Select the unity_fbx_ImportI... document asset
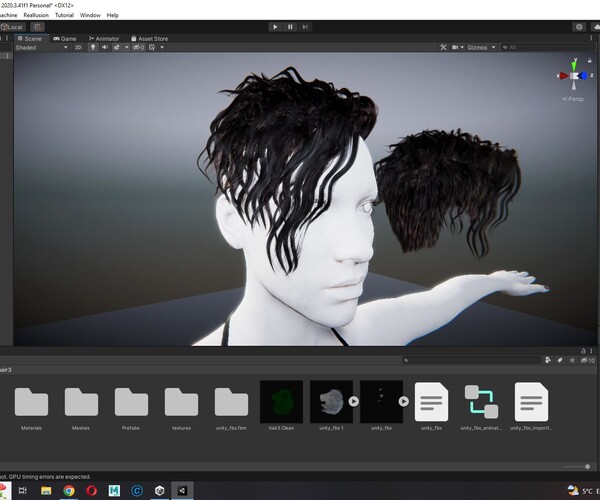600x500 pixels. coord(532,402)
